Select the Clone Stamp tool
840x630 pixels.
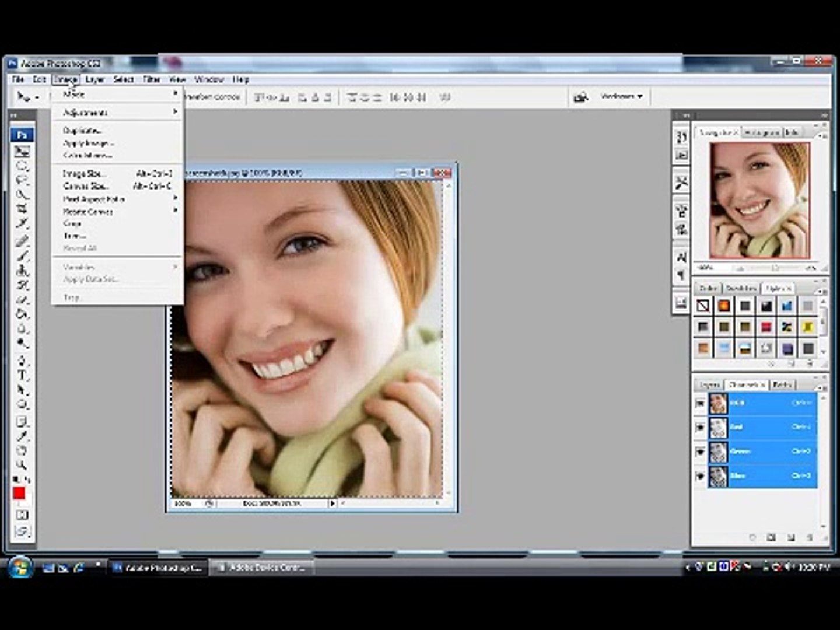coord(22,271)
